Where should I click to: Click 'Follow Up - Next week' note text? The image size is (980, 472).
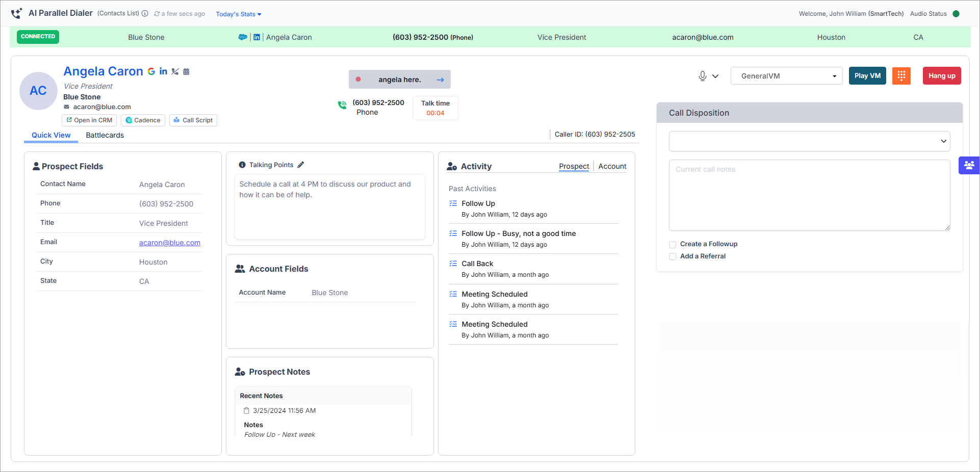pos(279,434)
